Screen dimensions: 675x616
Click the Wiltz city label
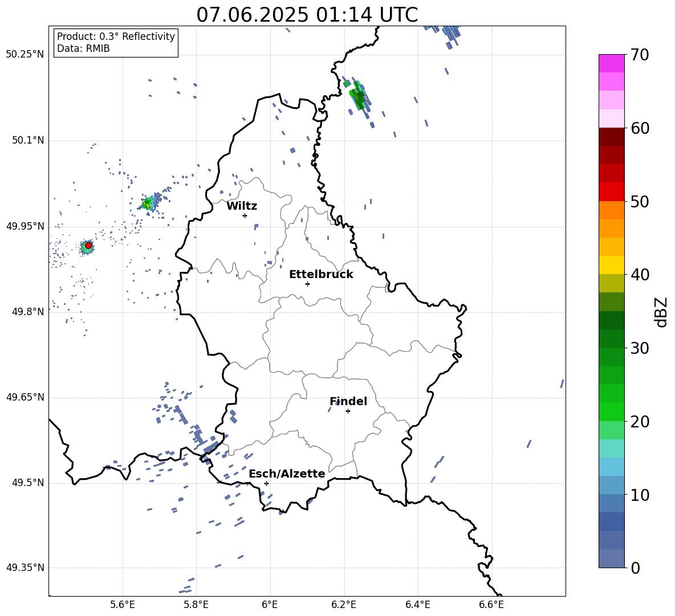click(242, 206)
